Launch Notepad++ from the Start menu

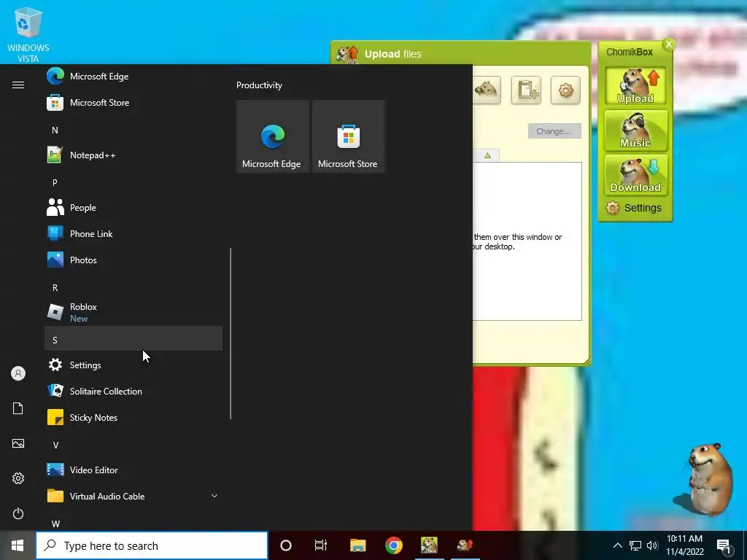click(133, 155)
